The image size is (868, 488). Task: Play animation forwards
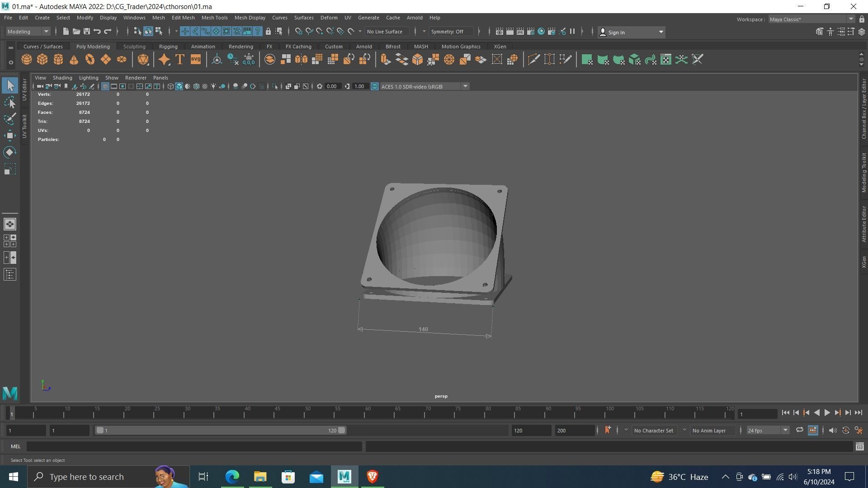[827, 413]
